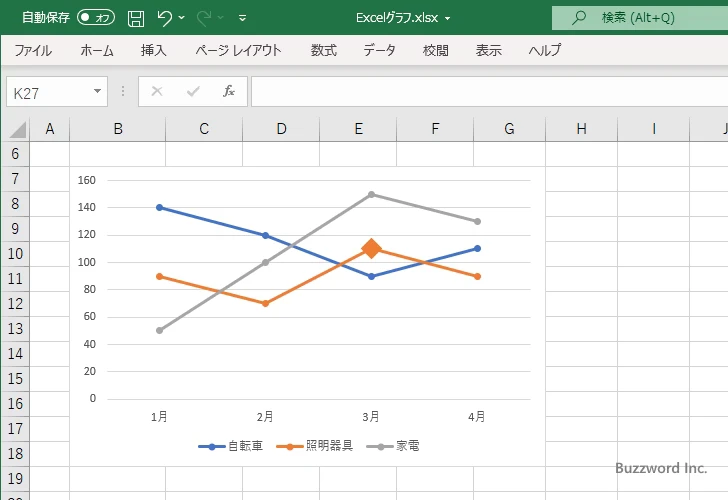This screenshot has width=728, height=500.
Task: Click the Undo arrow icon
Action: tap(165, 18)
